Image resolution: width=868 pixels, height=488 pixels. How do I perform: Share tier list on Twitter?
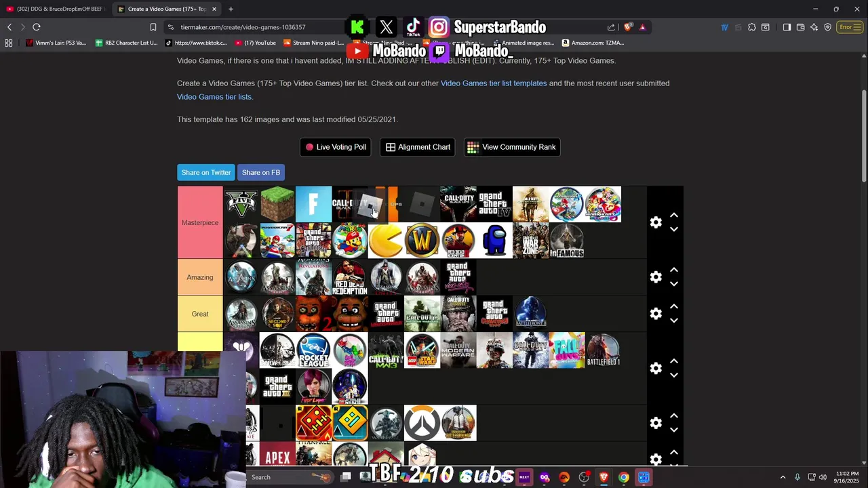coord(206,172)
